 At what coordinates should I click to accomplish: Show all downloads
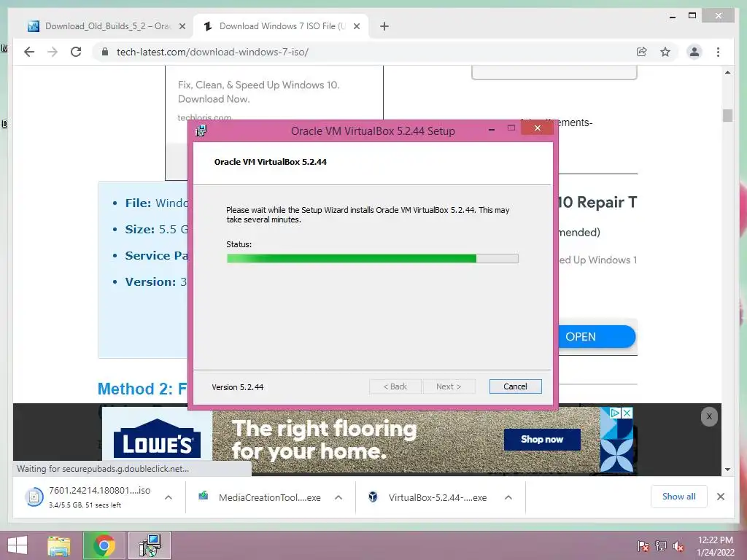[x=679, y=497]
